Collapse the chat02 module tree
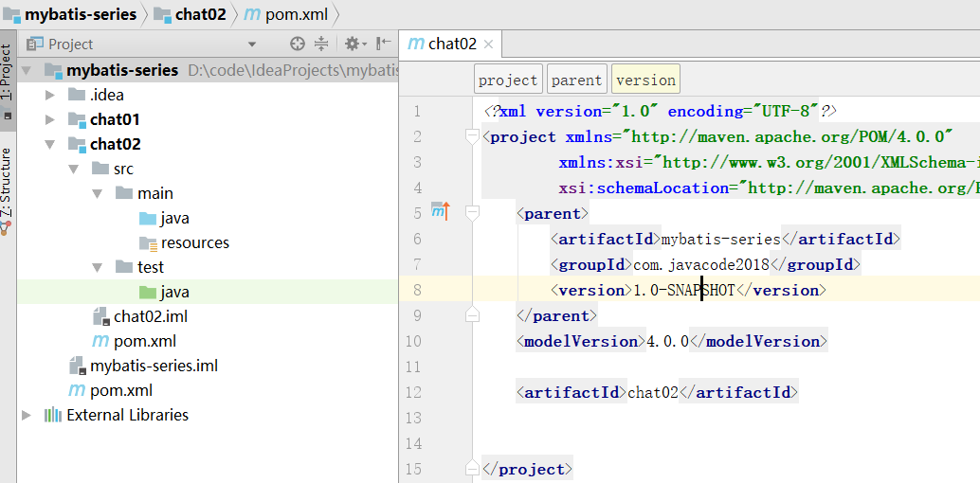This screenshot has width=980, height=483. click(50, 144)
